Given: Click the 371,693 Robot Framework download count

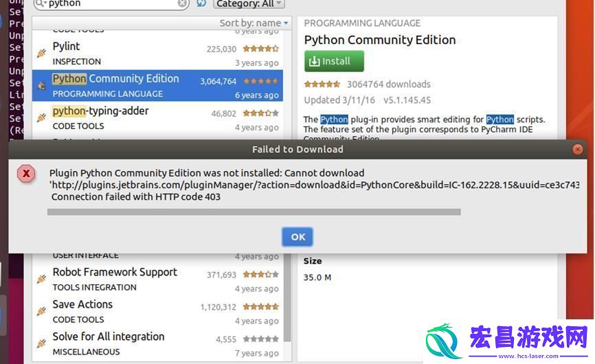Looking at the screenshot, I should coord(221,275).
